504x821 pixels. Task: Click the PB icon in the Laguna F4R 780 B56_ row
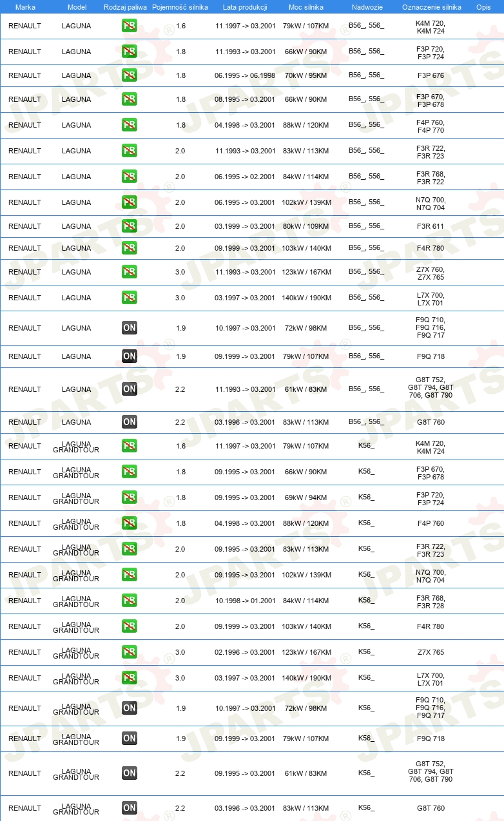click(129, 248)
